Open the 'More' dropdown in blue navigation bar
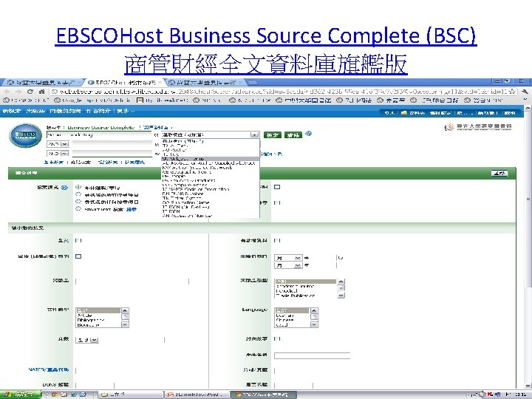This screenshot has height=399, width=532. coord(125,111)
